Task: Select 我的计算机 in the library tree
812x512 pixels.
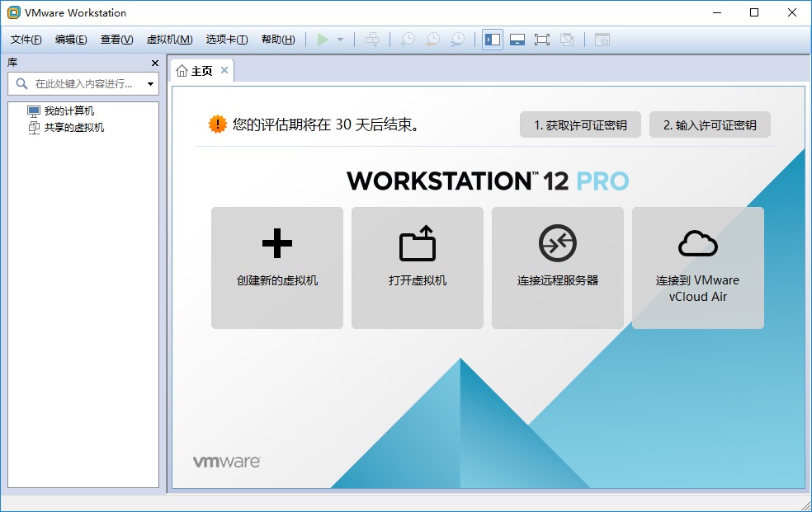Action: coord(61,110)
